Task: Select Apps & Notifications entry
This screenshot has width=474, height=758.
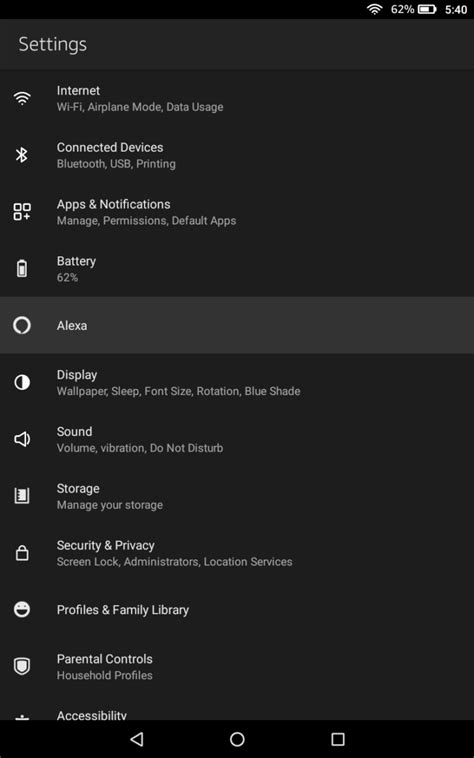Action: coord(237,212)
